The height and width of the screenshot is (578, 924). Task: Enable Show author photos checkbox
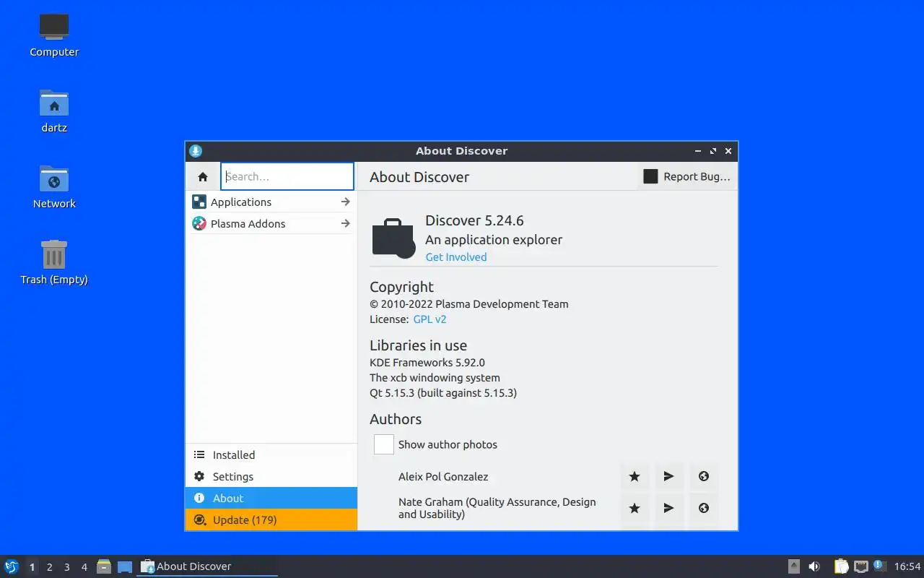pos(384,444)
